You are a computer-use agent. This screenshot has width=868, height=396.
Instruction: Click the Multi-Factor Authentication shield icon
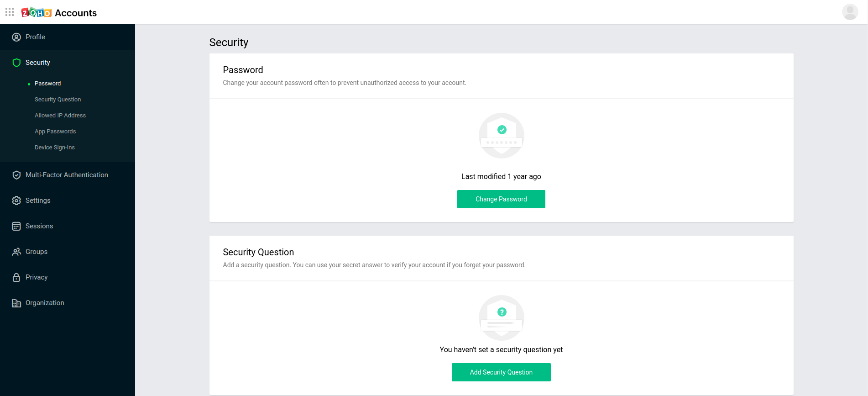(x=16, y=175)
